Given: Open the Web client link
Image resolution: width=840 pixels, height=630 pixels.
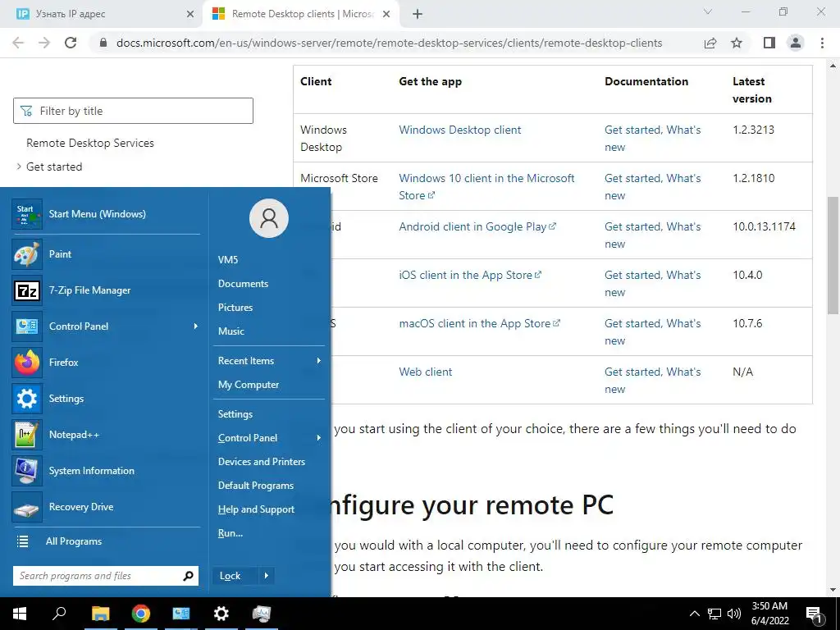Looking at the screenshot, I should pos(426,372).
